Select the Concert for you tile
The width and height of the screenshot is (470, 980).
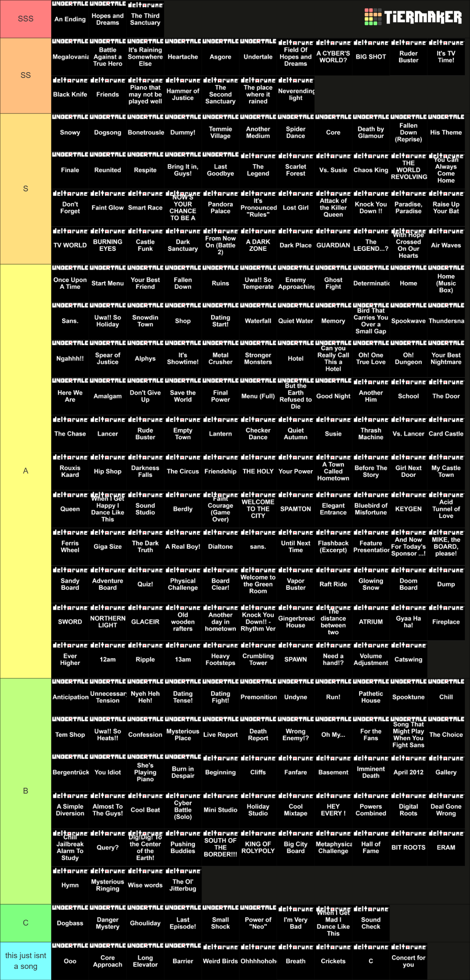point(409,961)
